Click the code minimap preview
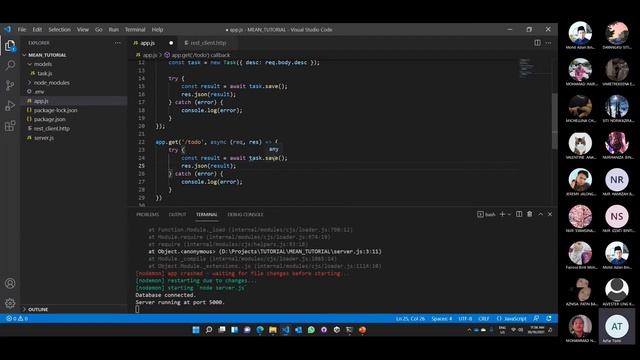 click(x=527, y=68)
